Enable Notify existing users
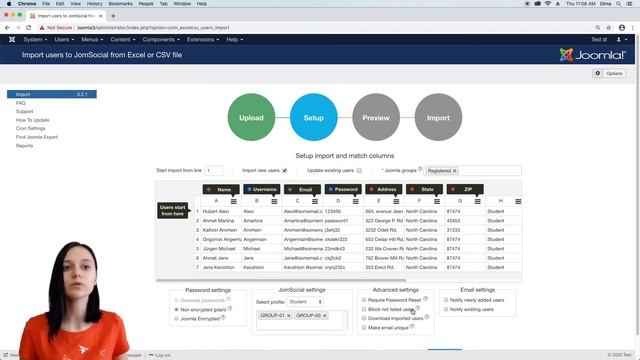The image size is (640, 360). click(x=446, y=309)
